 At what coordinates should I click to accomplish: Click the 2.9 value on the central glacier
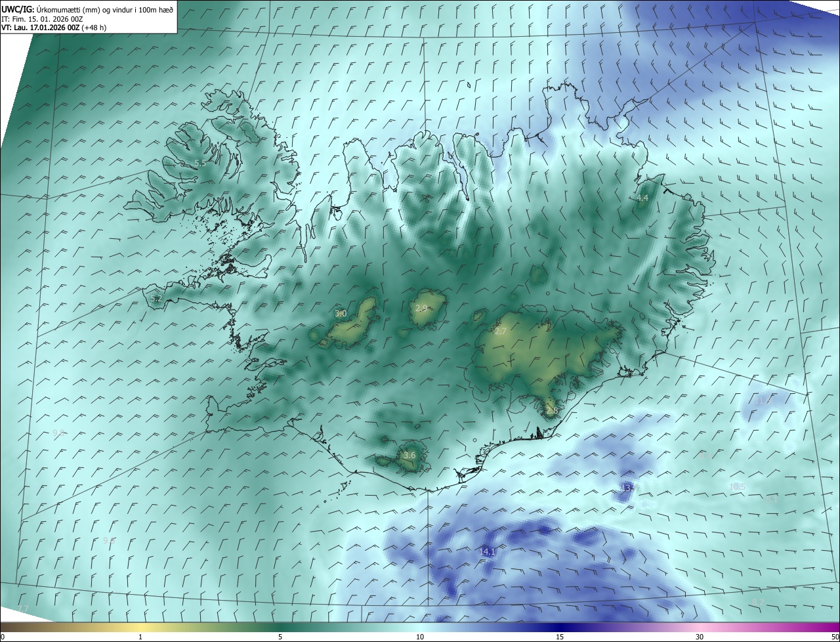(421, 308)
